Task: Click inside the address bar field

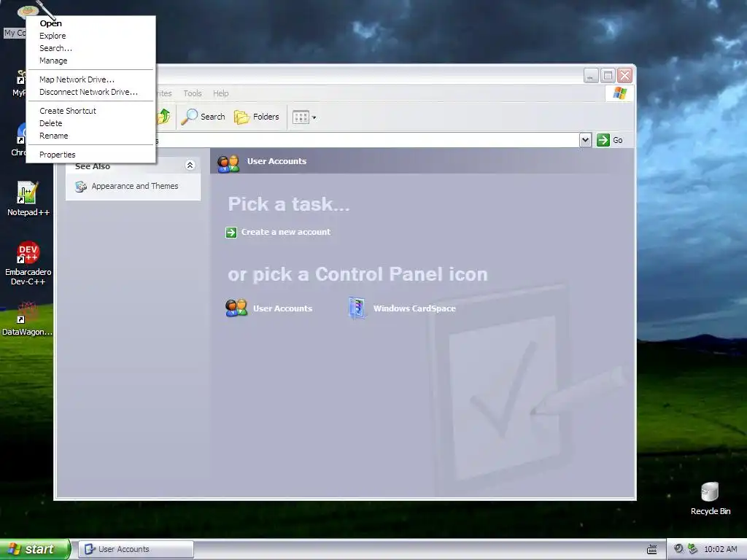Action: [x=367, y=140]
